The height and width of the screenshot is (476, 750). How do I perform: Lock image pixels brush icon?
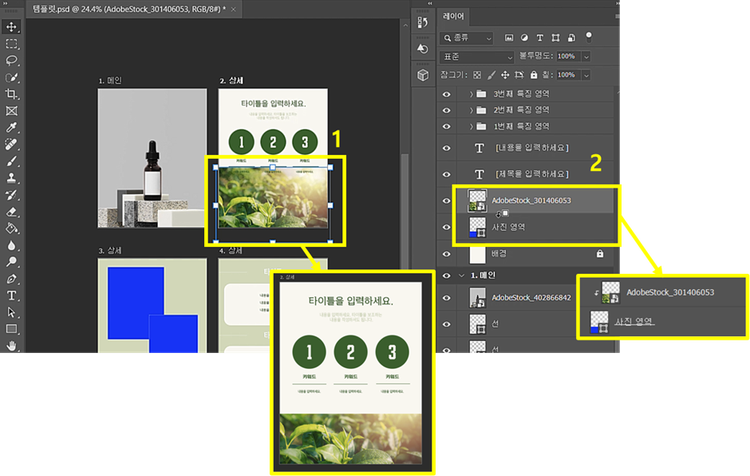point(491,75)
